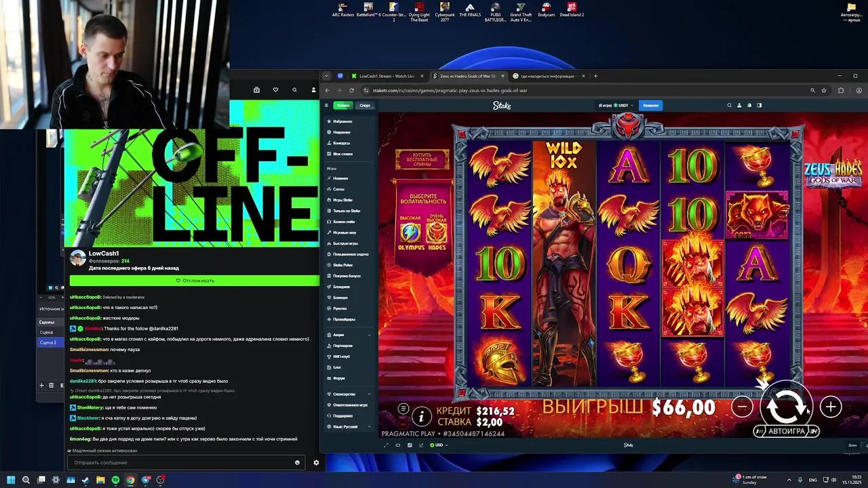Buy free spins banner button
Screen dimensions: 868x488
[422, 159]
